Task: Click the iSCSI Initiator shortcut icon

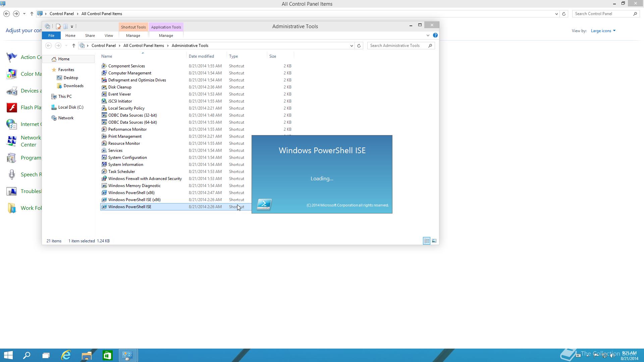Action: (x=104, y=101)
